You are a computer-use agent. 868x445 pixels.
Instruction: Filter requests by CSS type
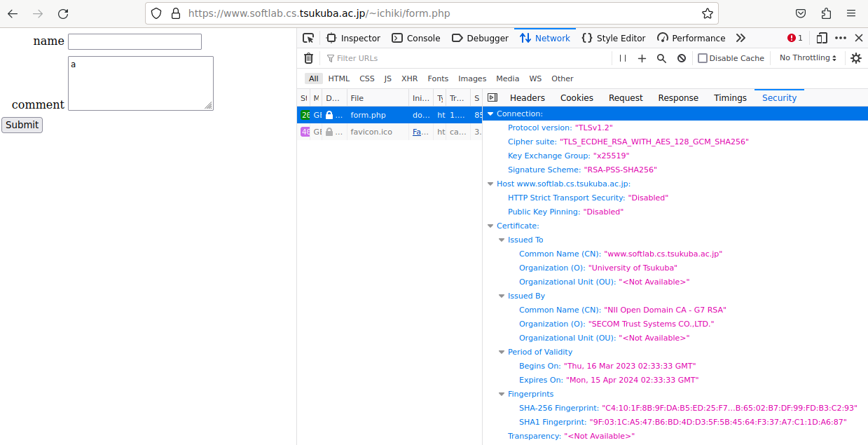pyautogui.click(x=367, y=78)
